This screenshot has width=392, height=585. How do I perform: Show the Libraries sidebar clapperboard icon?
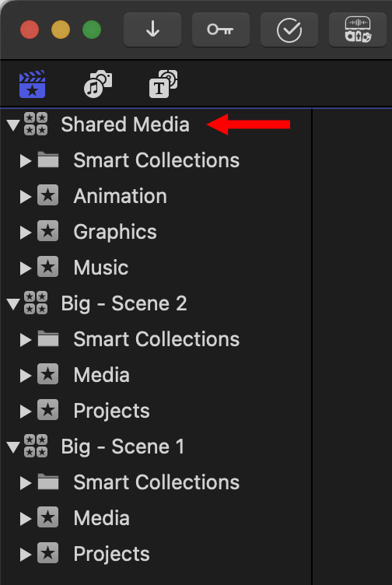(x=33, y=84)
